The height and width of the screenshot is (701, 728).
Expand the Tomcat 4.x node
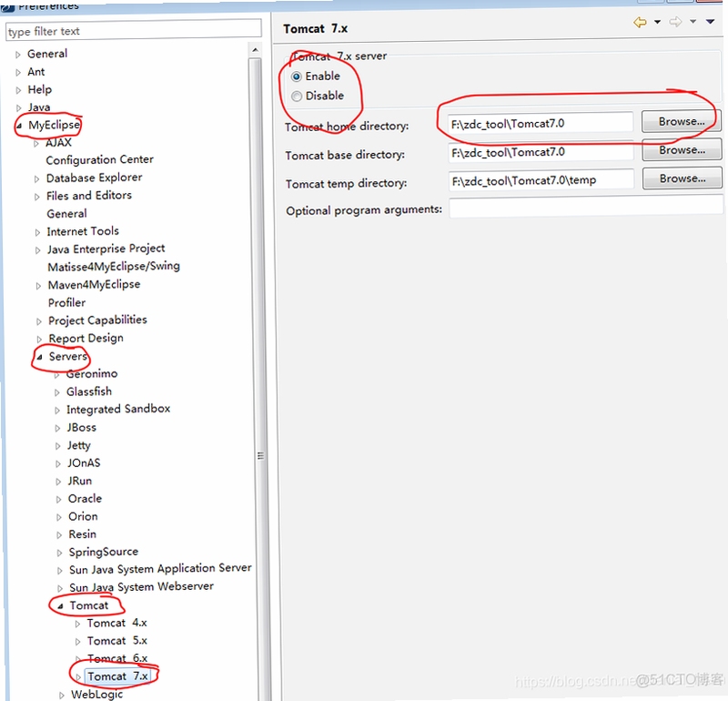[77, 625]
